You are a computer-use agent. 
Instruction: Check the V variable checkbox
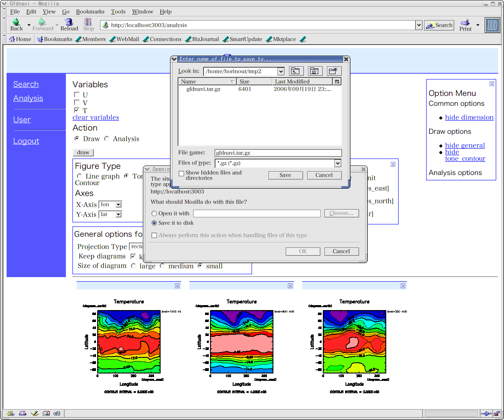77,103
